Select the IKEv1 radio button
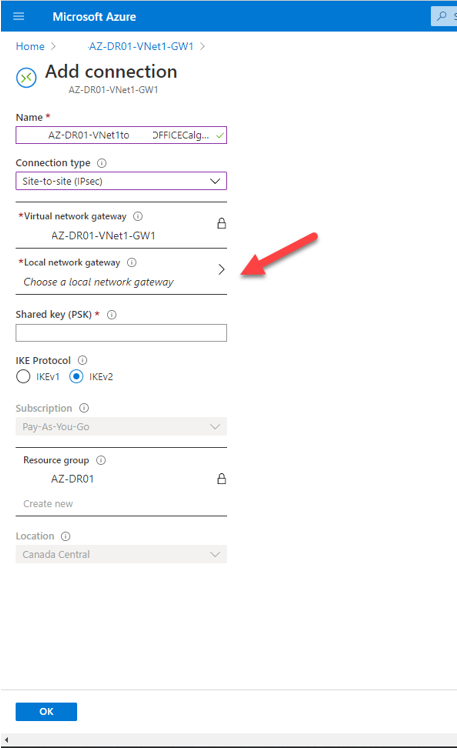The image size is (457, 748). [23, 376]
